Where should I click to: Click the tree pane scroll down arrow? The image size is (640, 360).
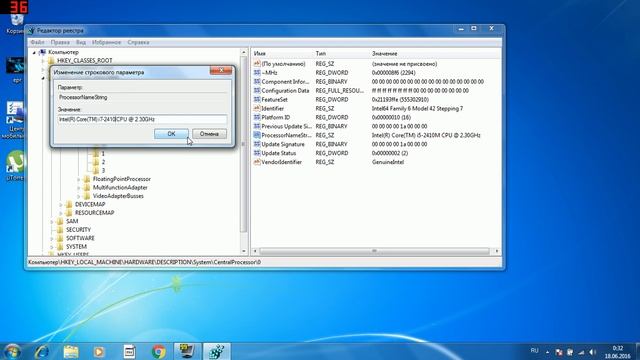[244, 251]
